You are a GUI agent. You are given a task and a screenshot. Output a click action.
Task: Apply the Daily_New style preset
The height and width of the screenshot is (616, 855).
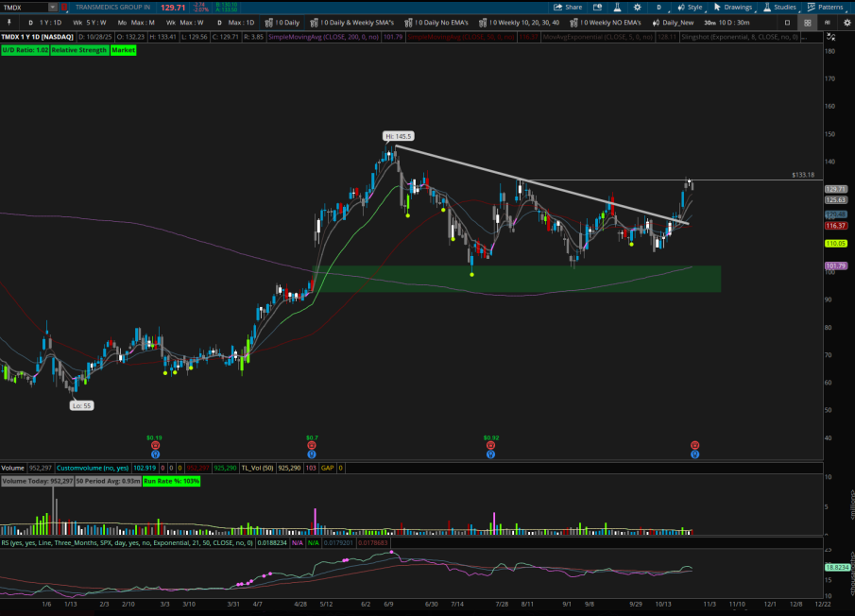pyautogui.click(x=673, y=23)
